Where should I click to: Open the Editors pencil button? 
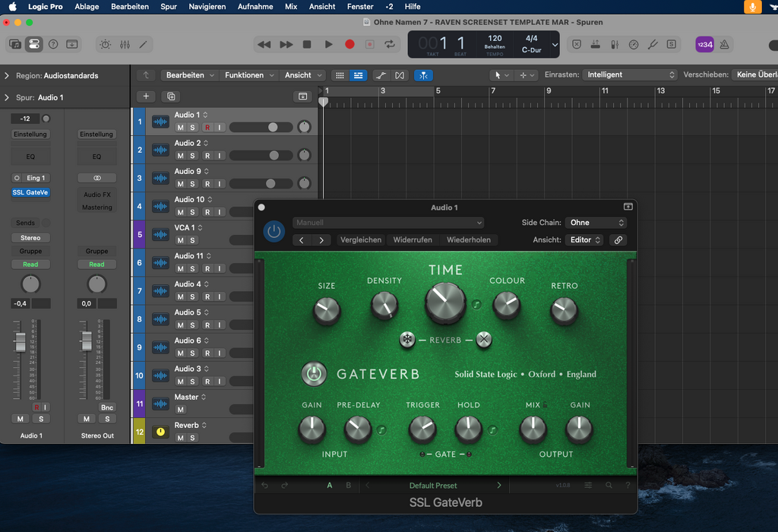coord(144,44)
